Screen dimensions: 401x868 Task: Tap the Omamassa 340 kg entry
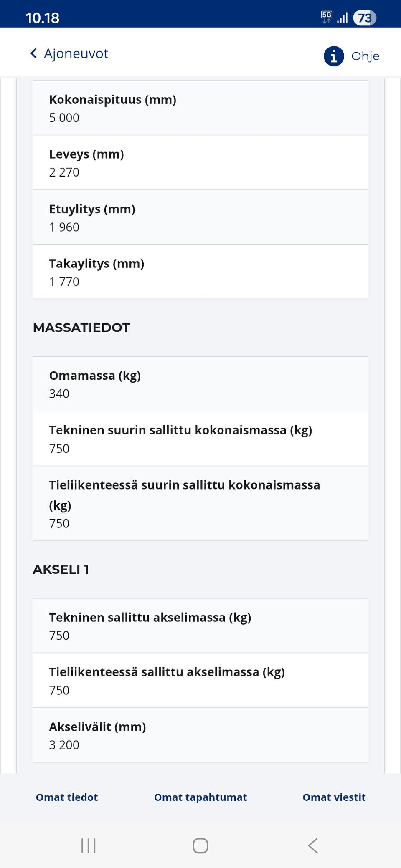pos(200,384)
